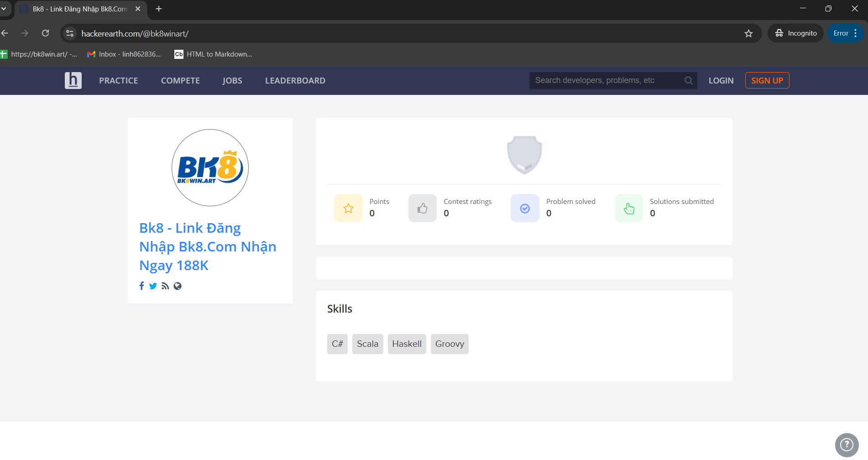Reload the current page
The height and width of the screenshot is (460, 868).
45,33
